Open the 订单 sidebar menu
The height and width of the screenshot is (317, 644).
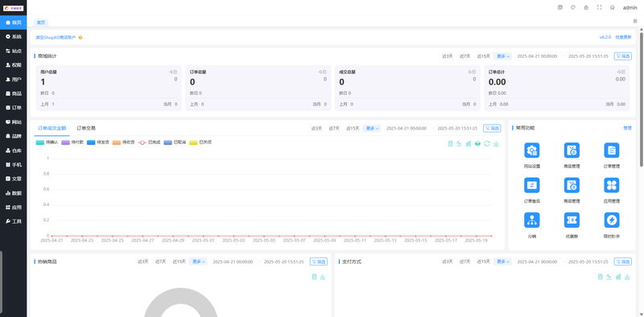(14, 108)
